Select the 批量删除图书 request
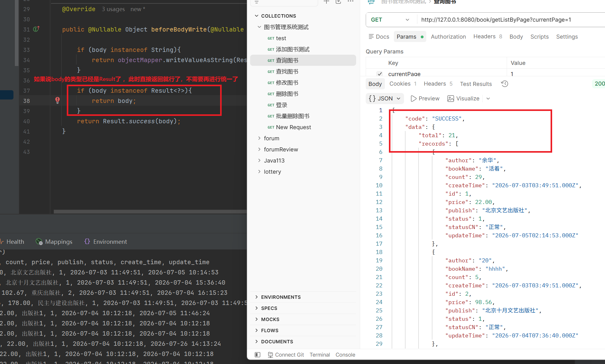 click(303, 116)
